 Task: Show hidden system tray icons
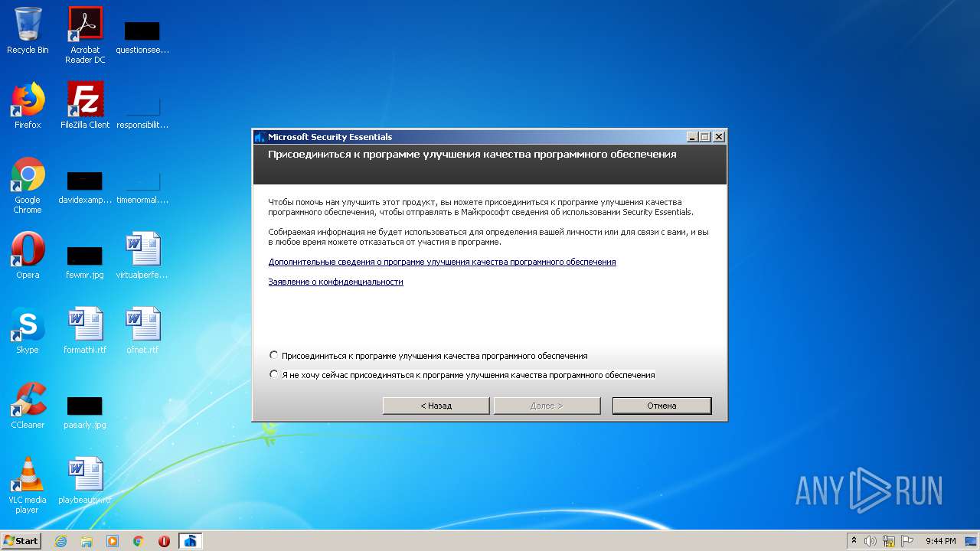point(854,541)
